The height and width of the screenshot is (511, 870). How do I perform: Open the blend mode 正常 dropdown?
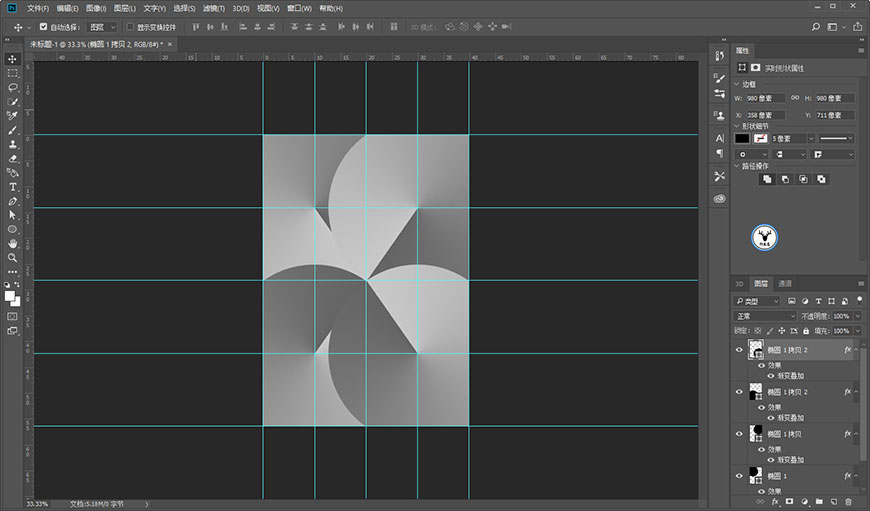[765, 316]
